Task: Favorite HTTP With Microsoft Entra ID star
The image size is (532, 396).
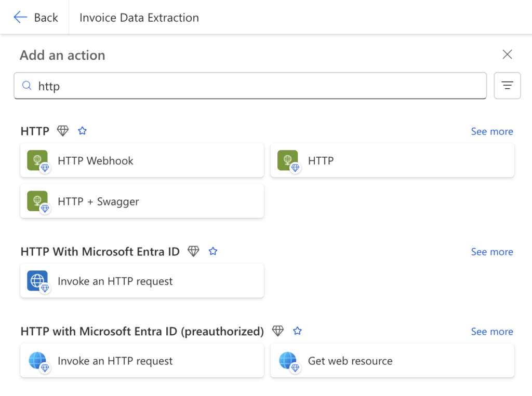Action: [x=212, y=251]
